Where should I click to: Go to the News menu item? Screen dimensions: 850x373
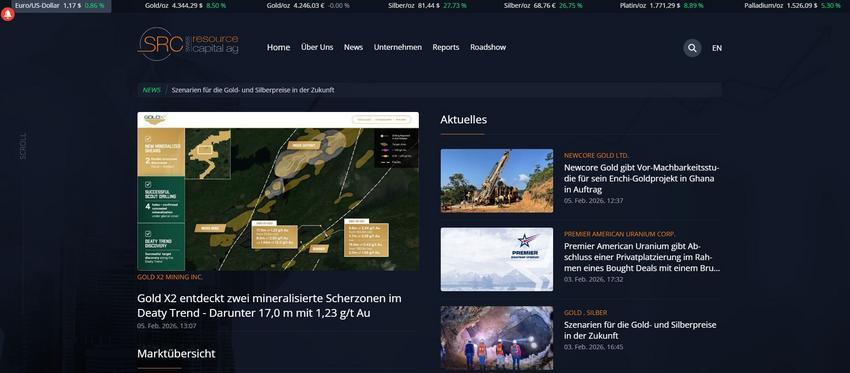point(353,47)
